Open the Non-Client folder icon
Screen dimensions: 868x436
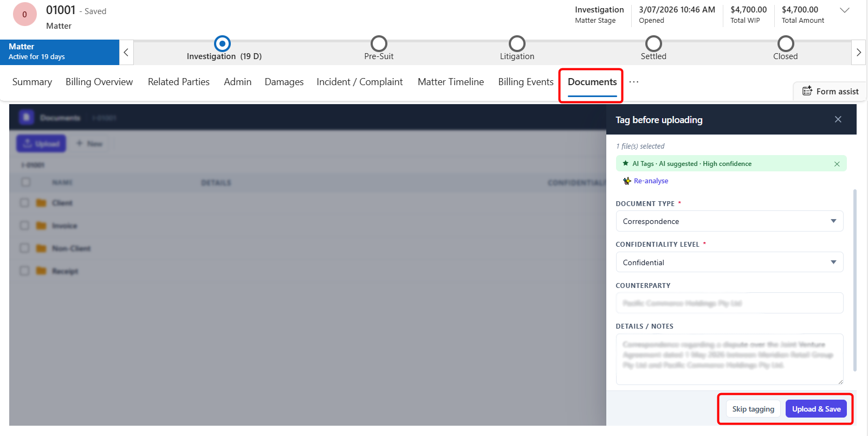[41, 248]
